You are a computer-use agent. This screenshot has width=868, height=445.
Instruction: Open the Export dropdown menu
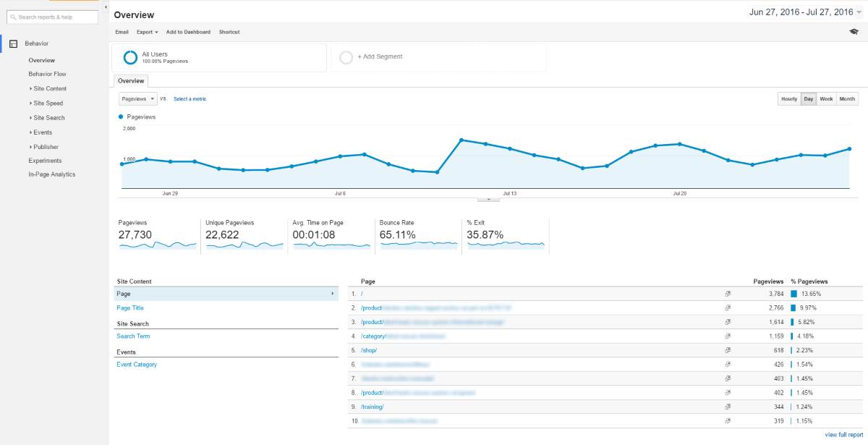146,32
